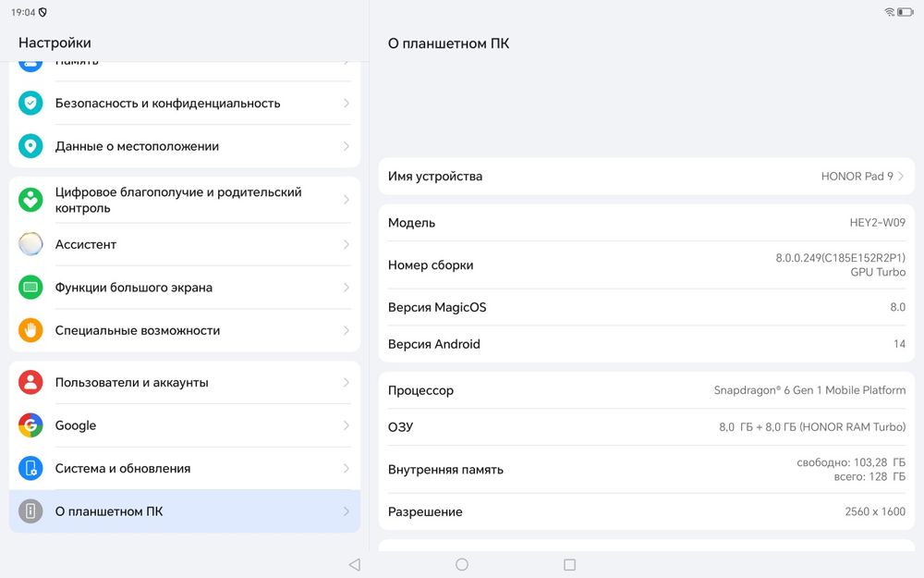Image resolution: width=924 pixels, height=578 pixels.
Task: Open Система и обновления
Action: point(185,468)
